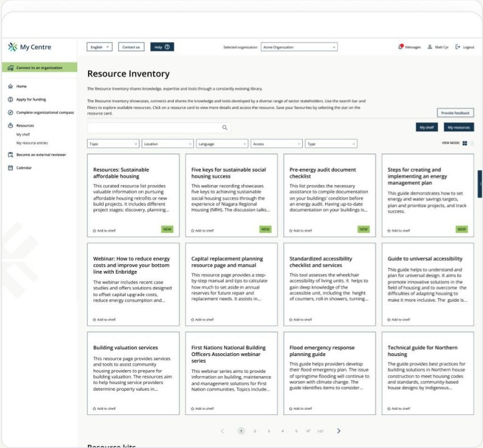Open Complete organizational compass item
Viewport: 483px width, 448px height.
click(45, 113)
